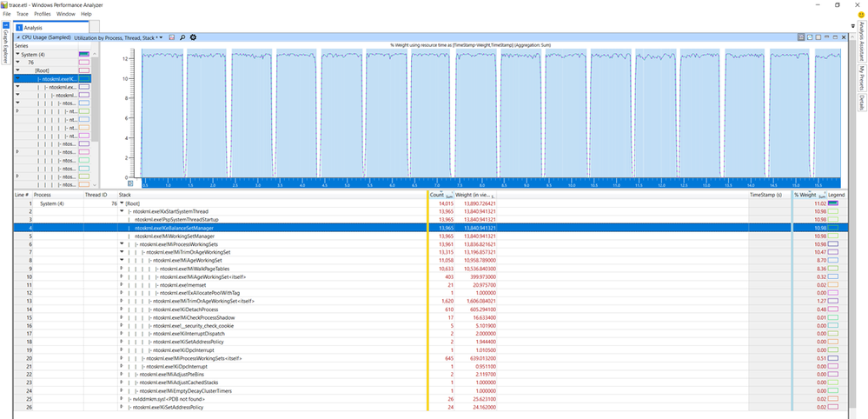
Task: Open the Analysis Assistant side tab
Action: click(861, 41)
